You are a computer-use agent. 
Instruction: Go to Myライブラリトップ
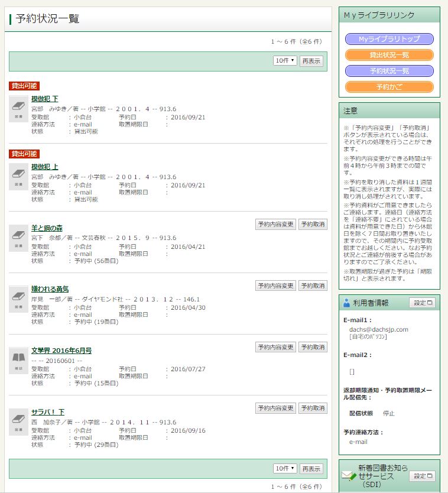click(389, 39)
